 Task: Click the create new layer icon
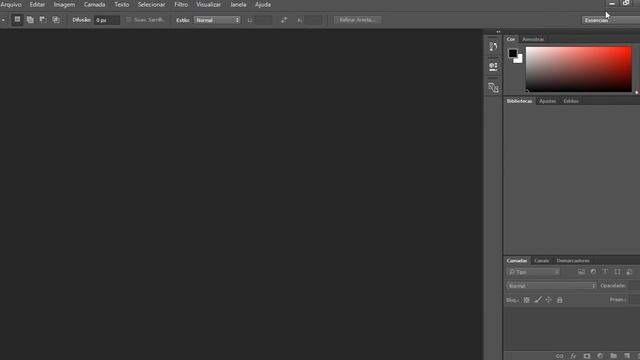(x=627, y=356)
